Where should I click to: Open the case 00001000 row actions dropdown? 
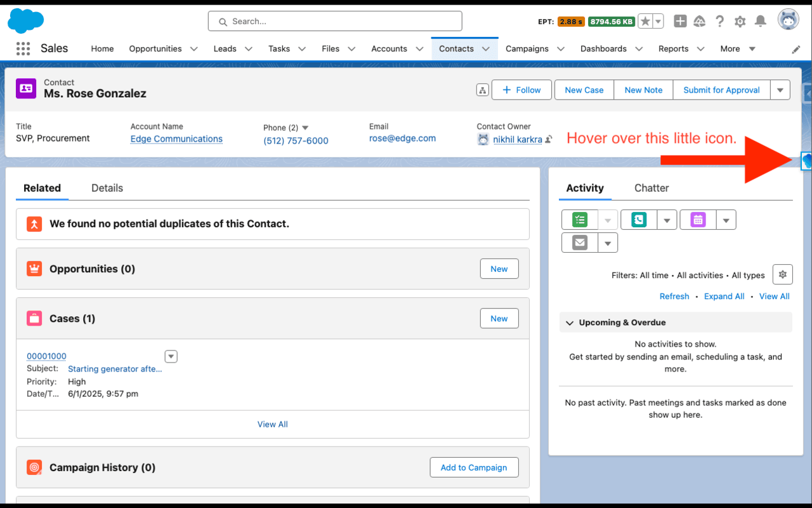pos(171,356)
